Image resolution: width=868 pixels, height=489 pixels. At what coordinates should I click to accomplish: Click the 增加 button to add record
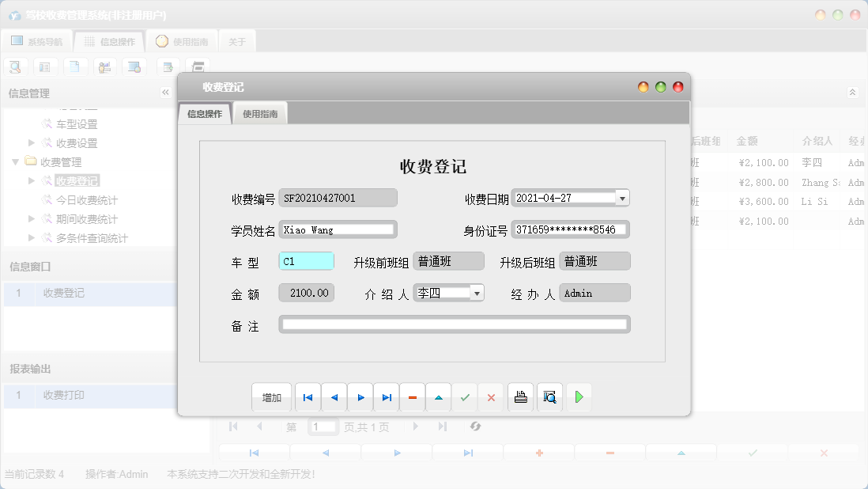pyautogui.click(x=271, y=397)
